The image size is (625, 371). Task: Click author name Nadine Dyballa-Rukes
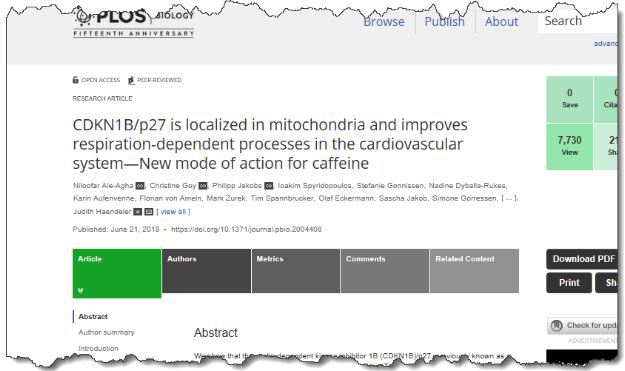(467, 186)
